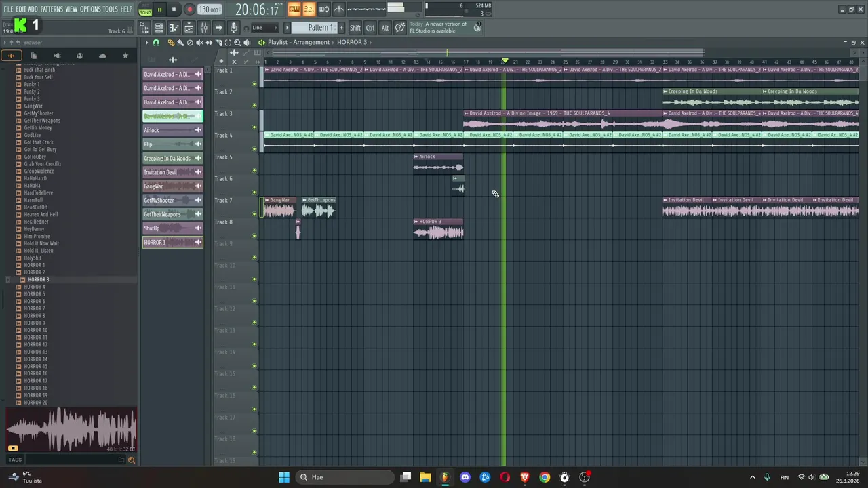
Task: Click the browser search magnifier icon
Action: (131, 460)
